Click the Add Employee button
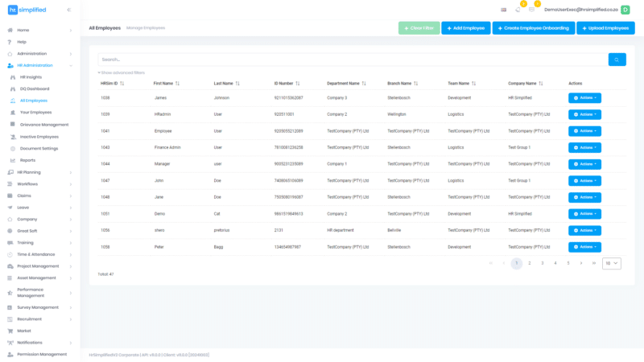Viewport: 644px width, 362px height. (466, 28)
